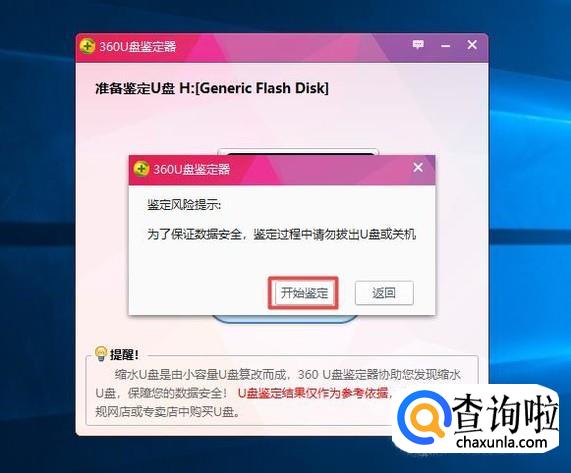Click the dialog title text 360U盘鉴定器
This screenshot has height=473, width=571.
pyautogui.click(x=192, y=169)
